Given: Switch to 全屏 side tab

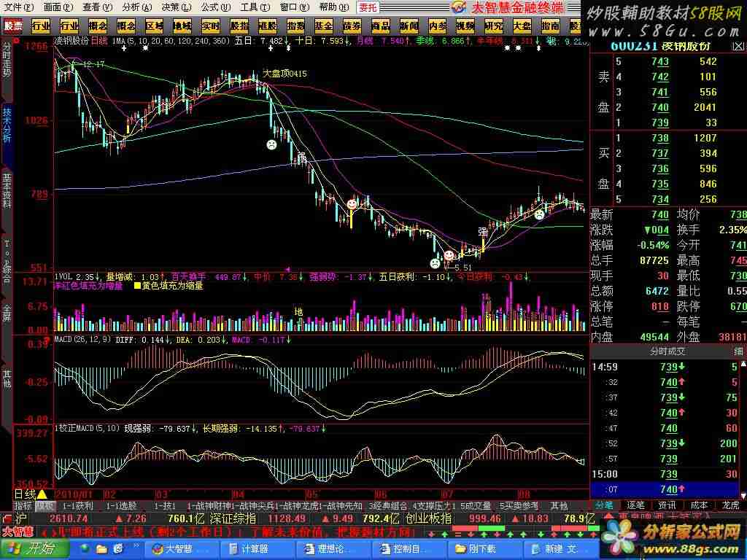Looking at the screenshot, I should point(7,312).
